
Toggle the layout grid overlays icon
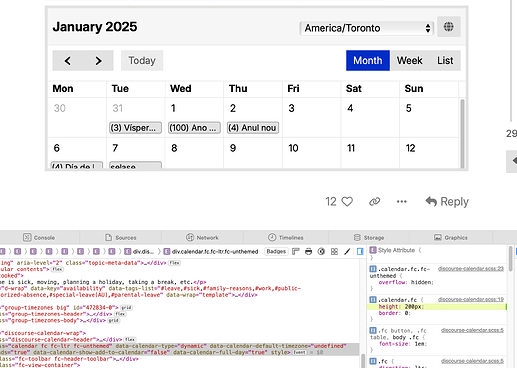coord(334,251)
